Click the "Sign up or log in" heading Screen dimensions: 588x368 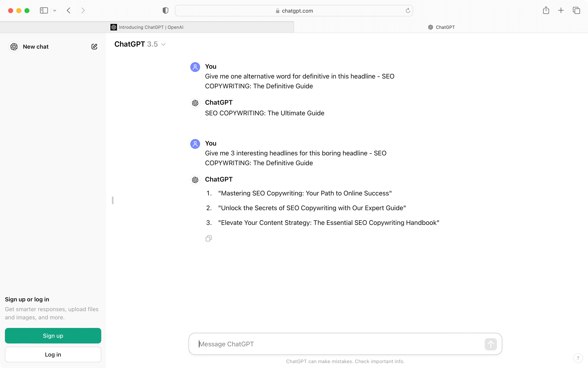point(27,299)
